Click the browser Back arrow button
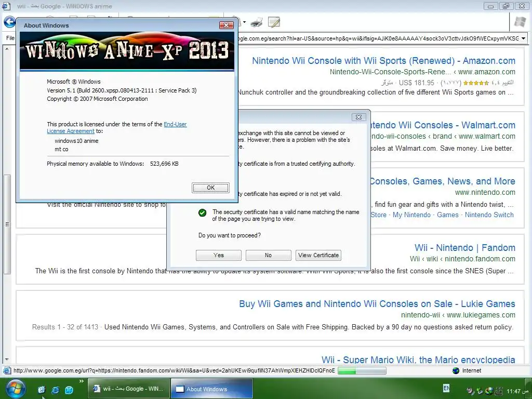This screenshot has width=532, height=399. [9, 22]
